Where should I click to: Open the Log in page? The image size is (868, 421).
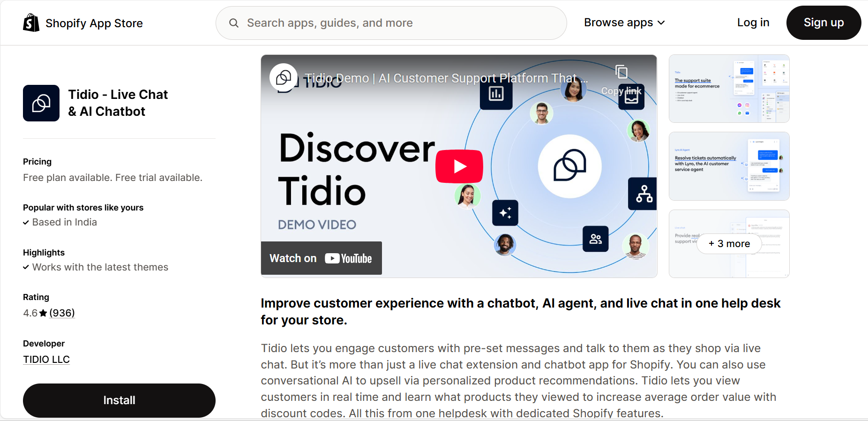point(753,23)
